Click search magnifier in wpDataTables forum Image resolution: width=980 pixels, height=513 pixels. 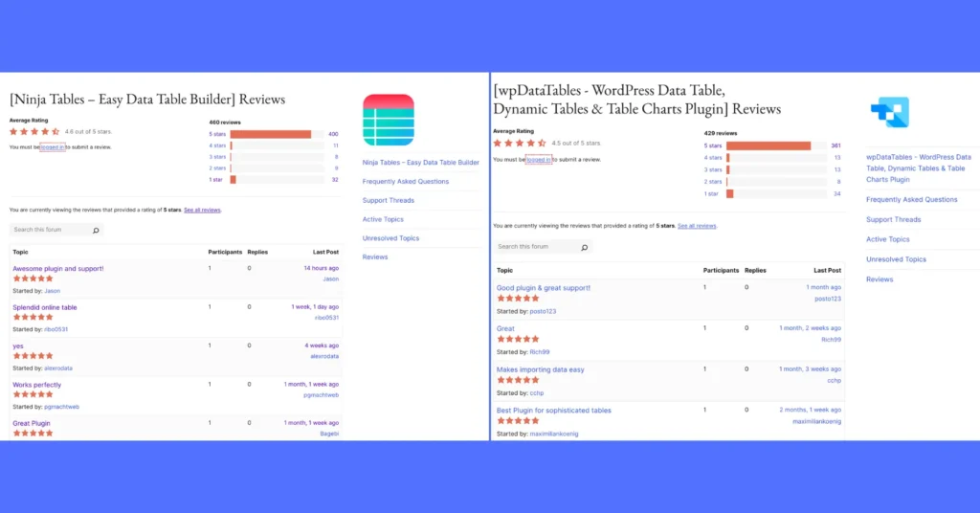click(585, 248)
